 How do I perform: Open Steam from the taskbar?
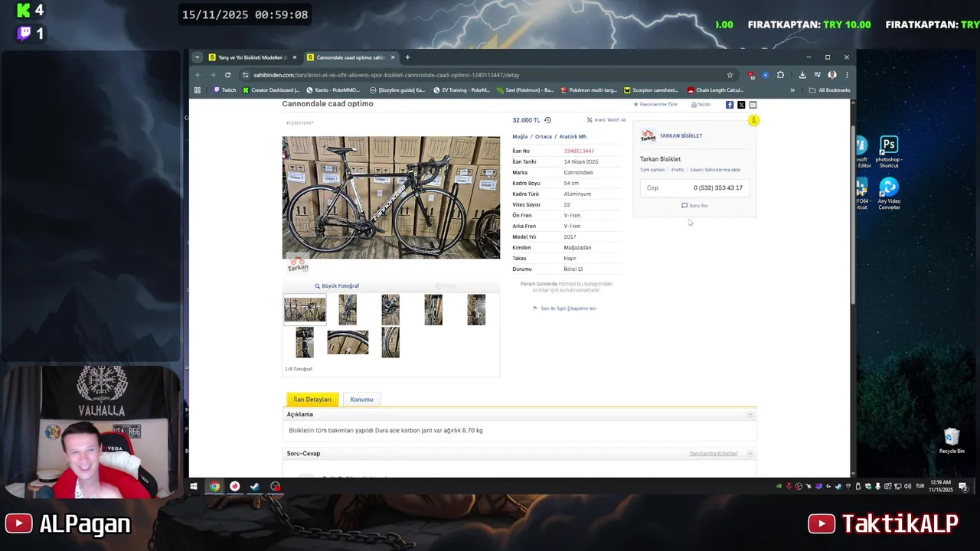255,486
